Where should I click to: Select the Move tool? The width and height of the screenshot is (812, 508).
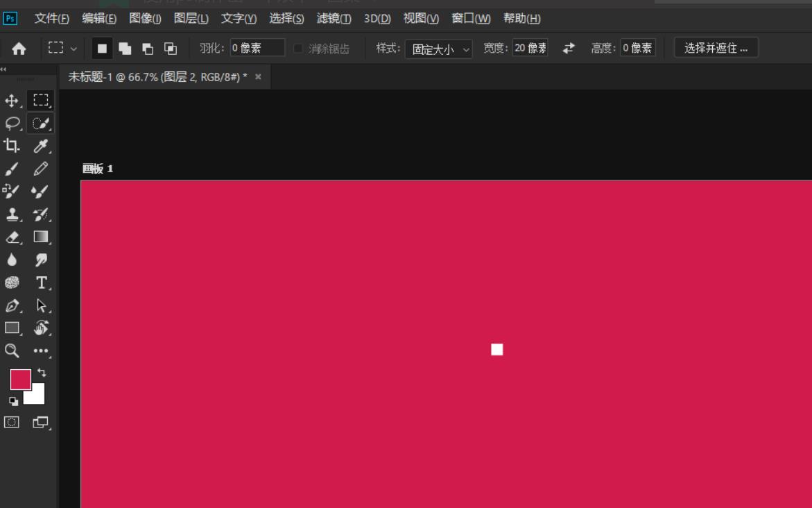12,101
